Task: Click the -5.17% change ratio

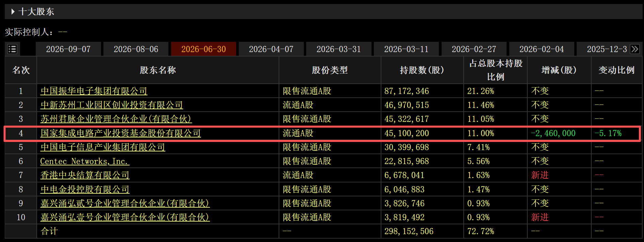Action: coord(608,133)
